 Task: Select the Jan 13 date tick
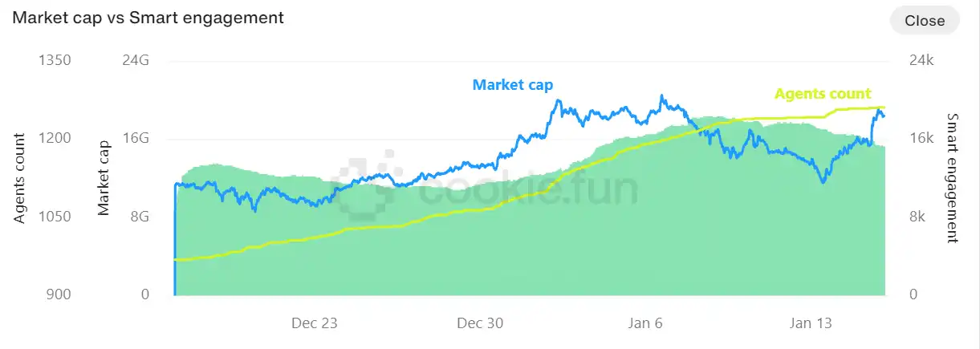point(811,323)
